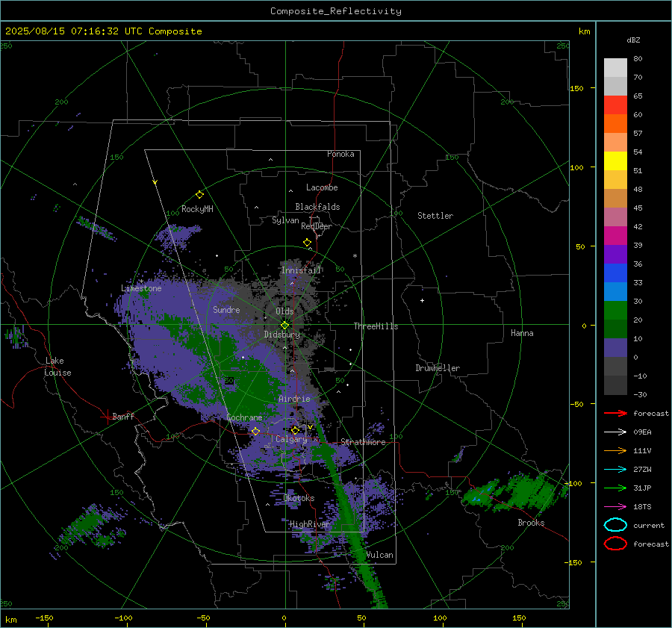The image size is (672, 628).
Task: Click the 18TS legend label
Action: (x=642, y=507)
